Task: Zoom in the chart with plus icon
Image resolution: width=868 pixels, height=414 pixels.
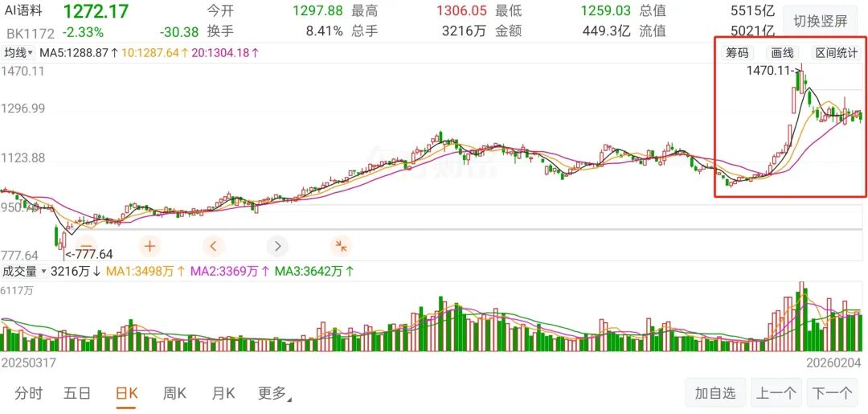Action: (x=149, y=246)
